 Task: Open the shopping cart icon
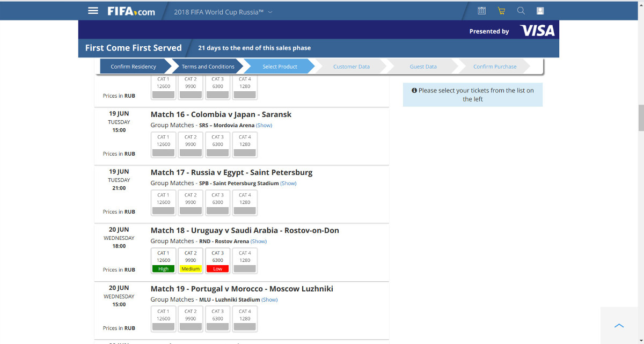point(501,11)
